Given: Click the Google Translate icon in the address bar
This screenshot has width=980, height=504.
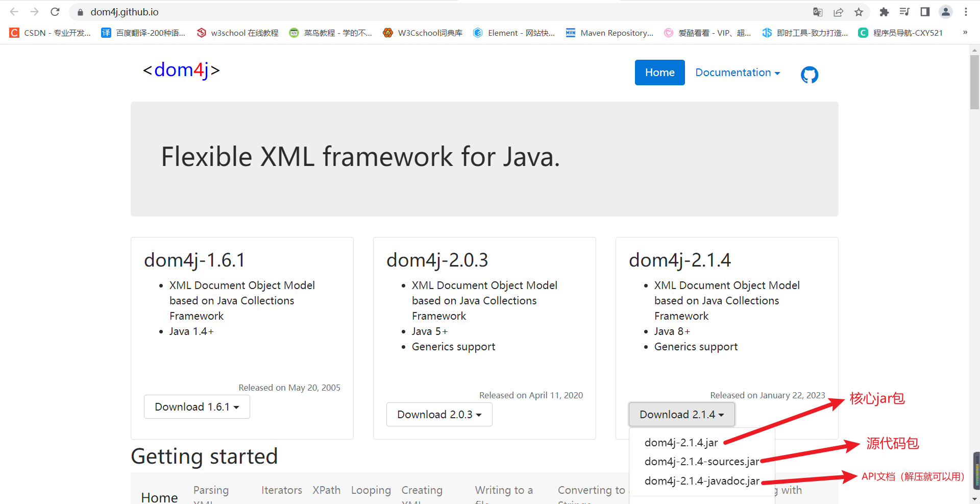Looking at the screenshot, I should click(x=818, y=12).
